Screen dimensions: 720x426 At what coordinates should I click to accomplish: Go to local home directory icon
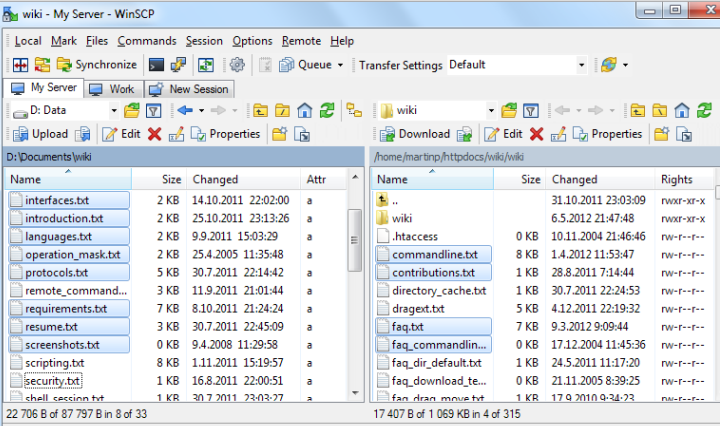(304, 111)
